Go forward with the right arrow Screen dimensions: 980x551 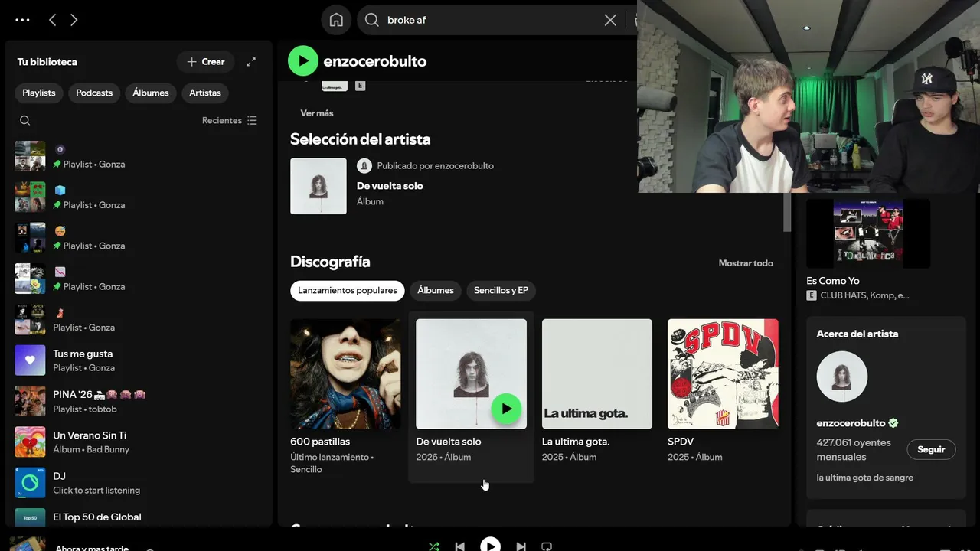(x=74, y=20)
